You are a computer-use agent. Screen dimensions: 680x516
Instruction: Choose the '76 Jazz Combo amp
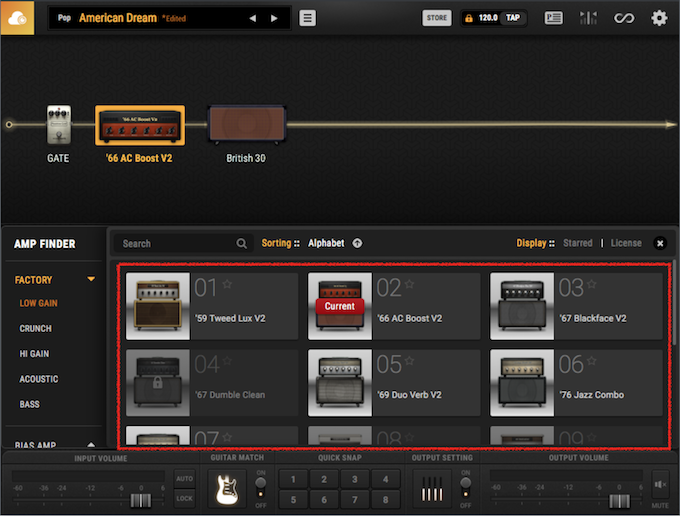point(576,383)
